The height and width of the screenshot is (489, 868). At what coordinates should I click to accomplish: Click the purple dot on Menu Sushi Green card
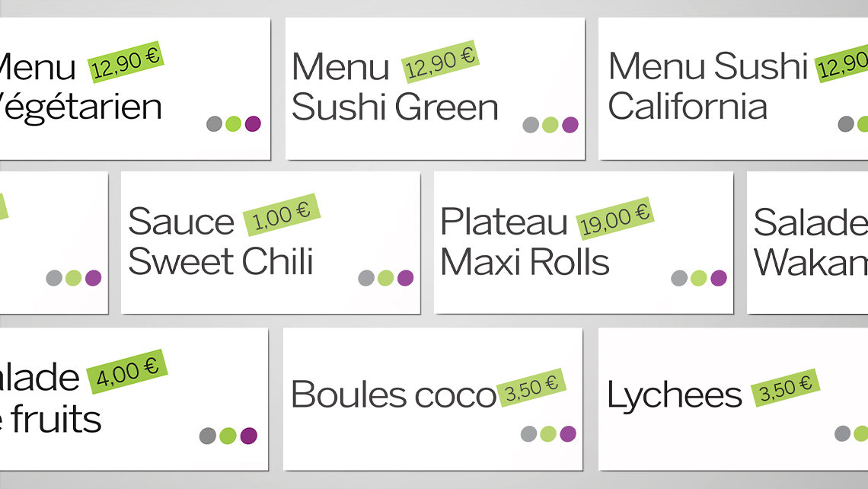pos(570,125)
